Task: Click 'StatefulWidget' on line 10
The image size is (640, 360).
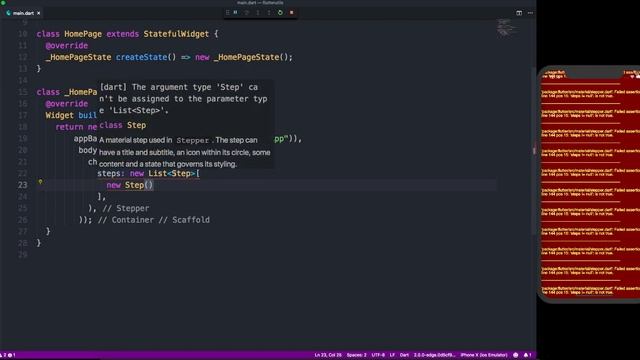Action: [x=176, y=34]
